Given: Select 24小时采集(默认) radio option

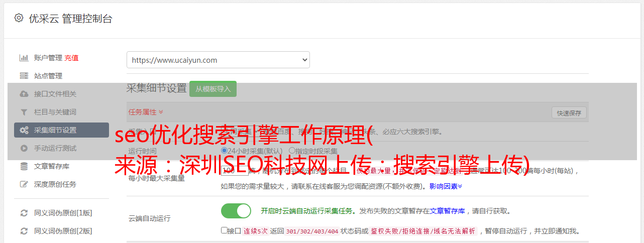Looking at the screenshot, I should tap(224, 151).
